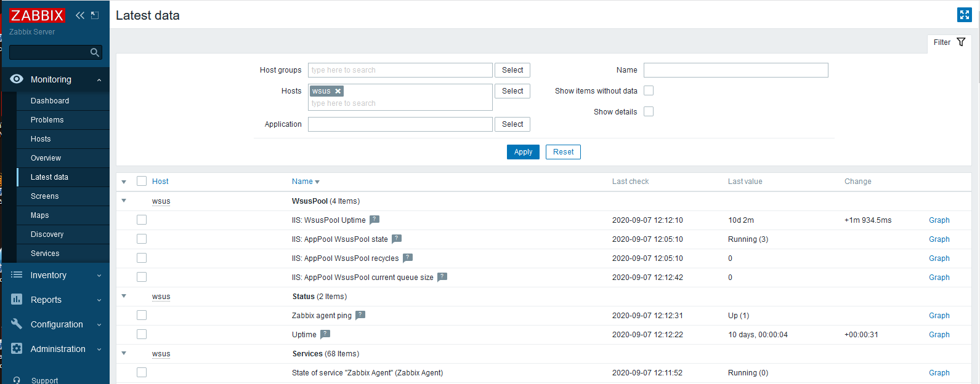Open Problems page

tap(47, 120)
